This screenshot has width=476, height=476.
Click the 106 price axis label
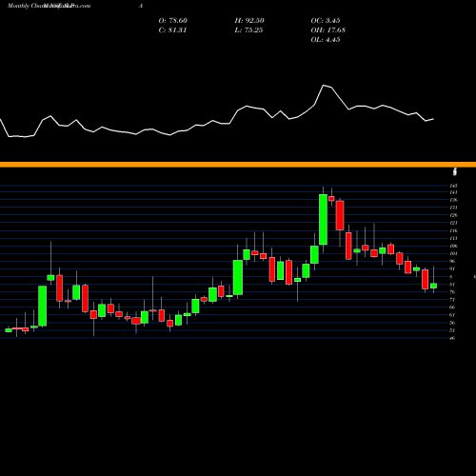coord(454,246)
